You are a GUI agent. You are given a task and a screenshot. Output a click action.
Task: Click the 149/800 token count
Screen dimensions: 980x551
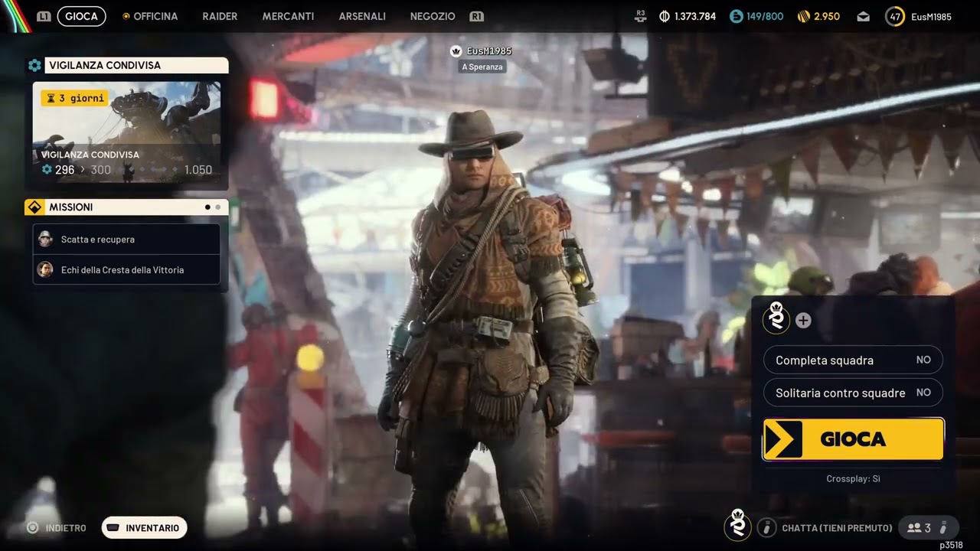(x=765, y=16)
